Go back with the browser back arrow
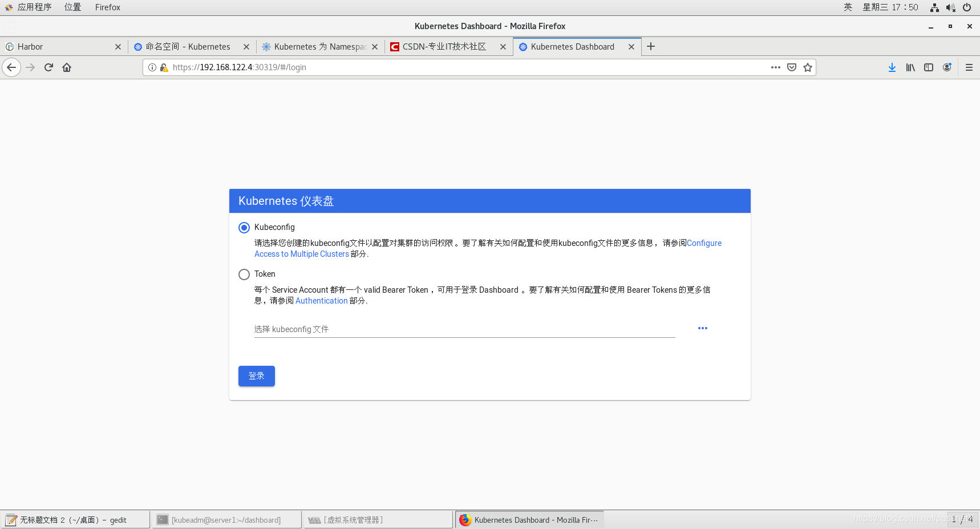 11,67
